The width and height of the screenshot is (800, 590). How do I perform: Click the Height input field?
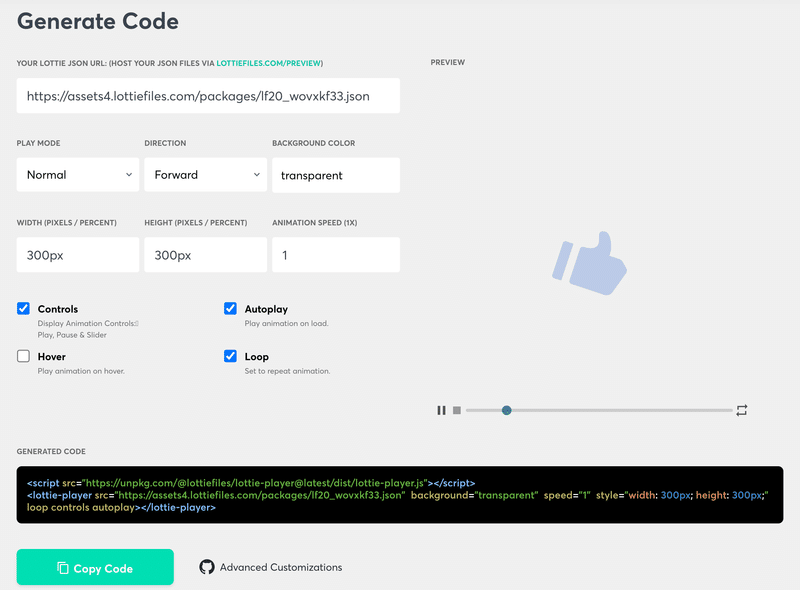[206, 255]
